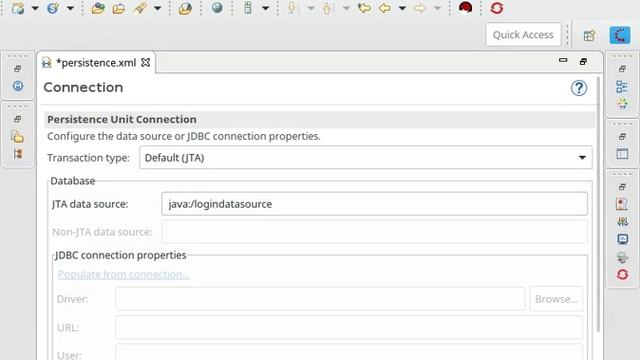Click the Forward navigation arrow
This screenshot has width=640, height=360.
coord(420,8)
